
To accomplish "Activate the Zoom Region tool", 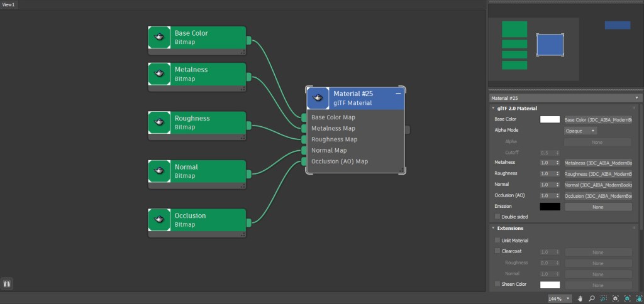I will 604,298.
